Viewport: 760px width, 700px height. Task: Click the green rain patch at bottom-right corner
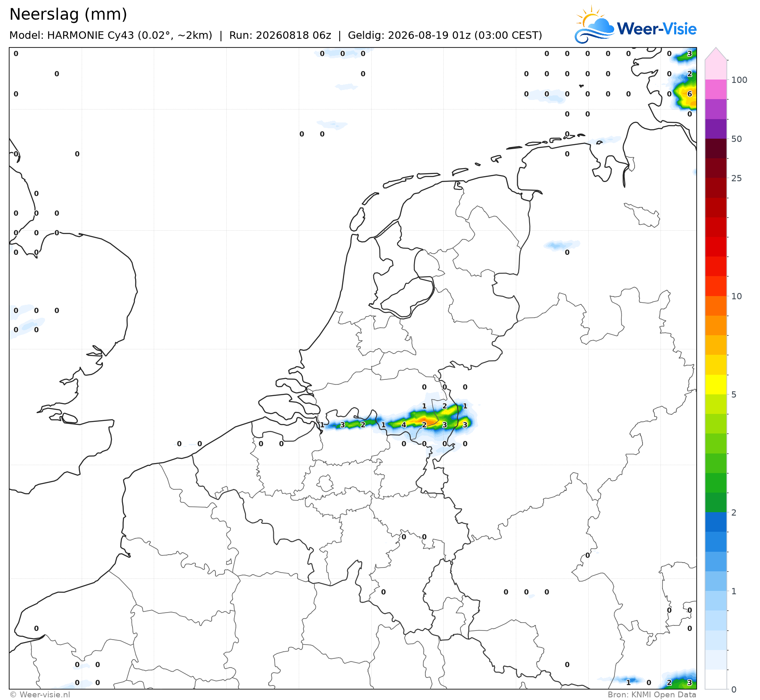coord(679,682)
